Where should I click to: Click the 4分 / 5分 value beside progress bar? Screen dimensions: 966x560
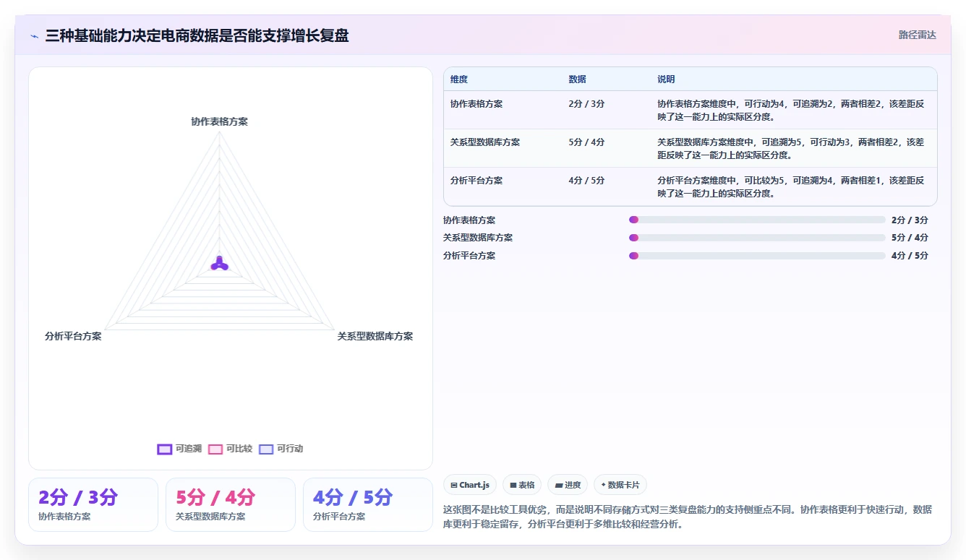point(910,256)
